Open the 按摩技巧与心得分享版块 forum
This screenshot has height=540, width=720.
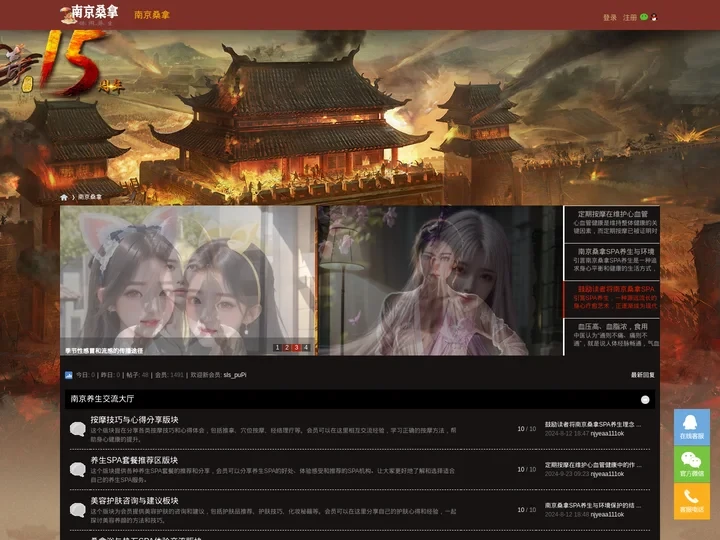tap(134, 420)
